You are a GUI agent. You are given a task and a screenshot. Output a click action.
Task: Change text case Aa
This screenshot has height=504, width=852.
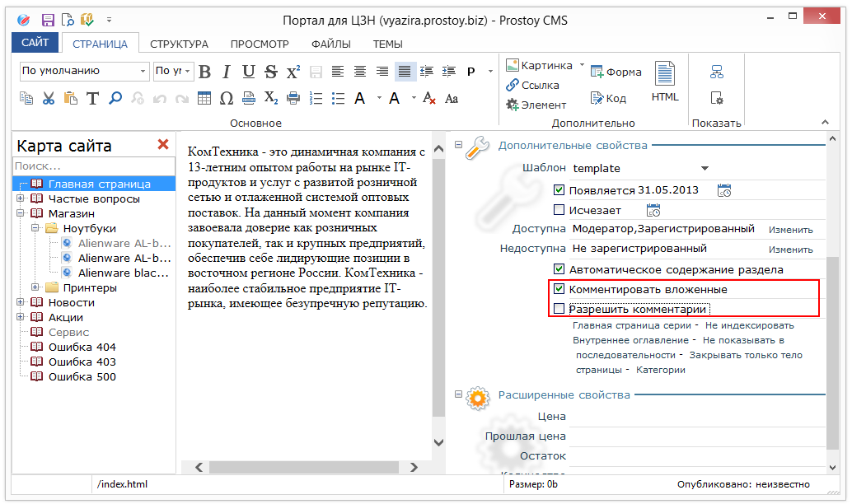(x=452, y=98)
